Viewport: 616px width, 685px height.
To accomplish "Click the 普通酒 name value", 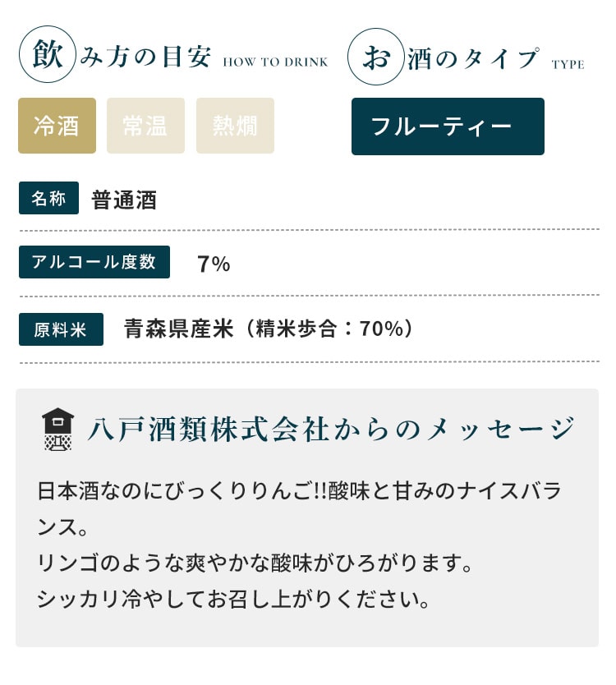I will tap(124, 200).
